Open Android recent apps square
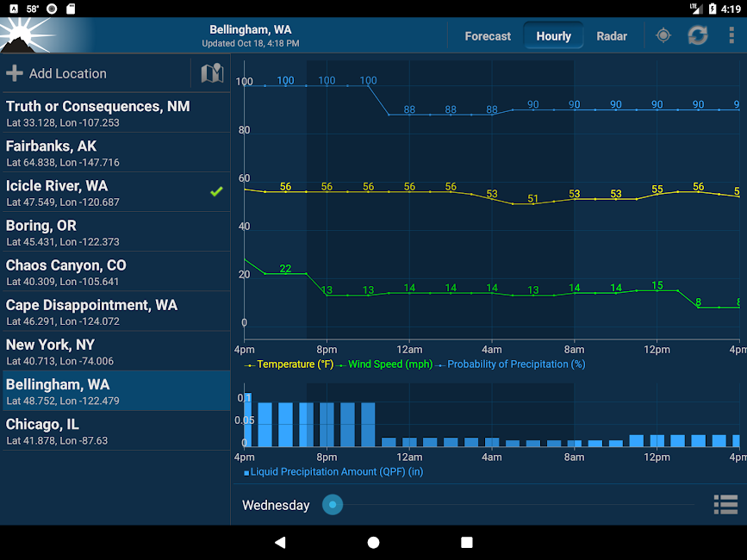Screen dimensions: 747x560 (467, 543)
